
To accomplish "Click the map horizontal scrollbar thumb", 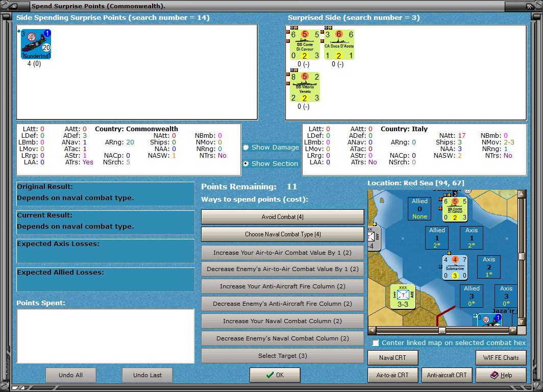I will pos(442,330).
